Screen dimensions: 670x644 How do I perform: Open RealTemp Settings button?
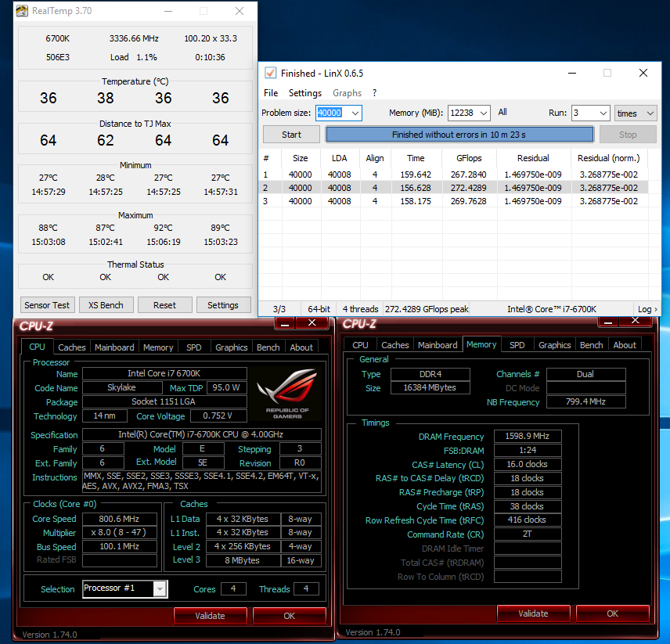point(223,305)
